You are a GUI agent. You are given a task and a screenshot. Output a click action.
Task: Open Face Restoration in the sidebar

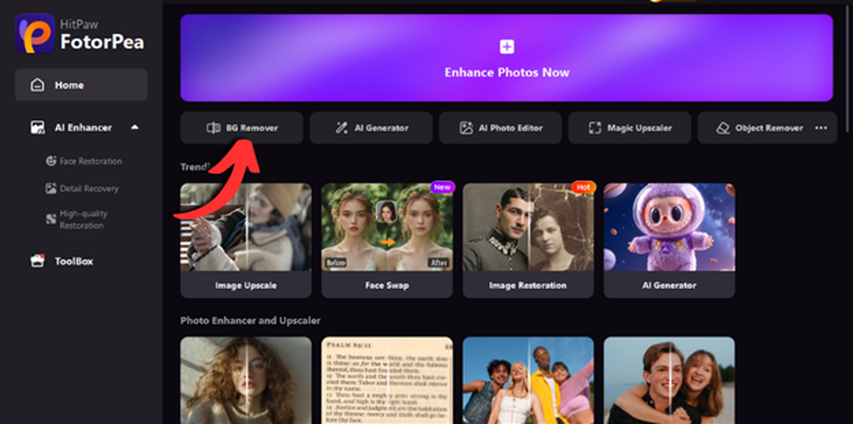click(x=89, y=160)
